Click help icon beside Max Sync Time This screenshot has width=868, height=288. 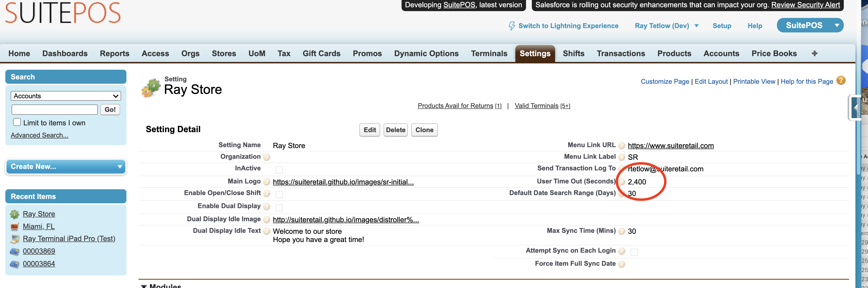tap(621, 231)
